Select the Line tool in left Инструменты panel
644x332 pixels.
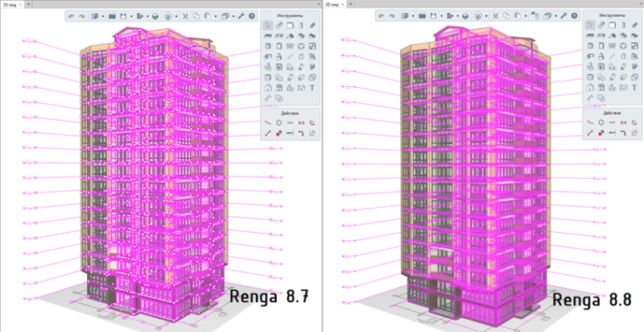(289, 56)
